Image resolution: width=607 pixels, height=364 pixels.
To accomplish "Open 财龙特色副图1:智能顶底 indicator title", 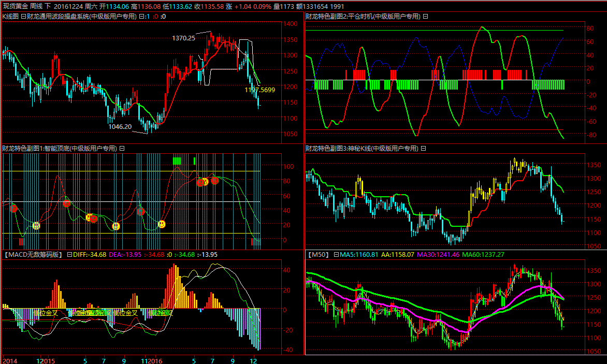I will (x=60, y=149).
